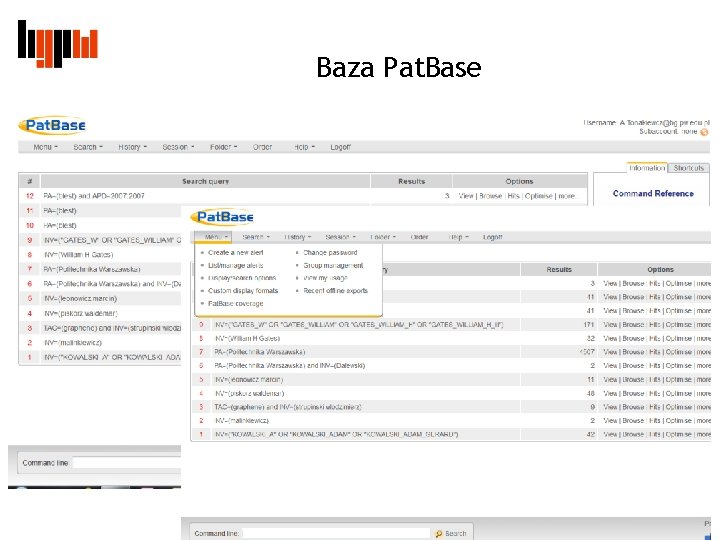Click the orange subaccount icon beside Subaccount: none
This screenshot has width=720, height=540.
tap(704, 132)
